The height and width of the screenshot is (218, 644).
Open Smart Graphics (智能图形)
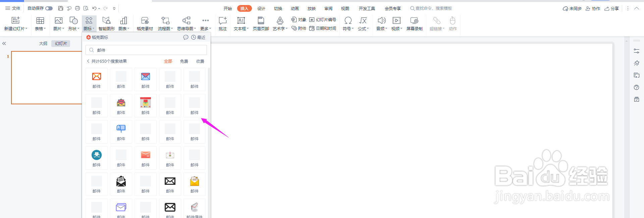(106, 24)
